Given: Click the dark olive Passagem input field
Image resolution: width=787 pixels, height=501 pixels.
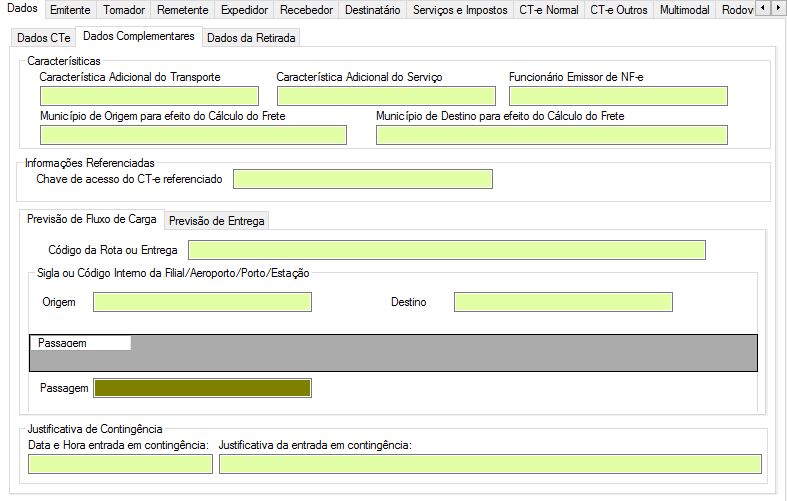Looking at the screenshot, I should click(202, 388).
